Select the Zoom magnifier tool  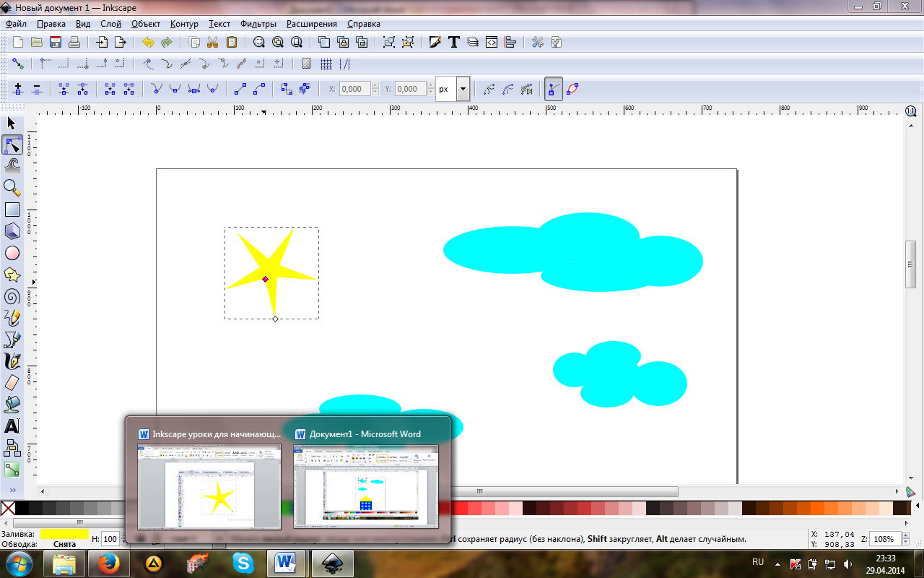(12, 188)
